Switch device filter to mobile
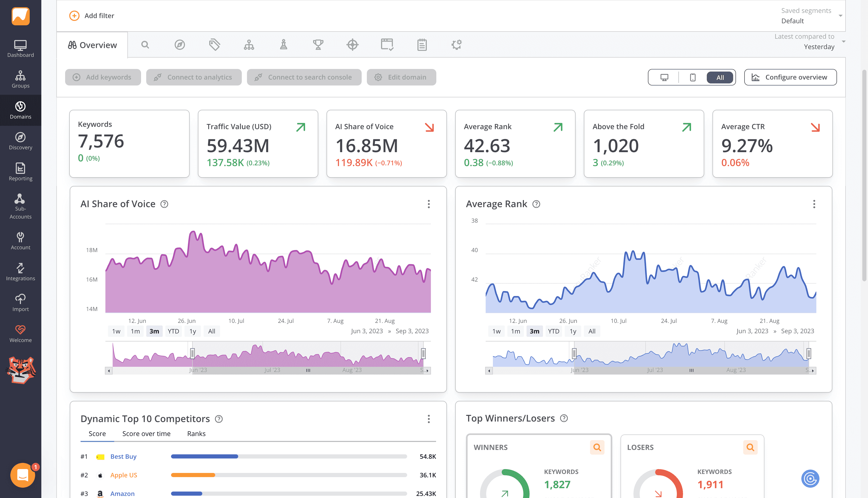 point(693,78)
